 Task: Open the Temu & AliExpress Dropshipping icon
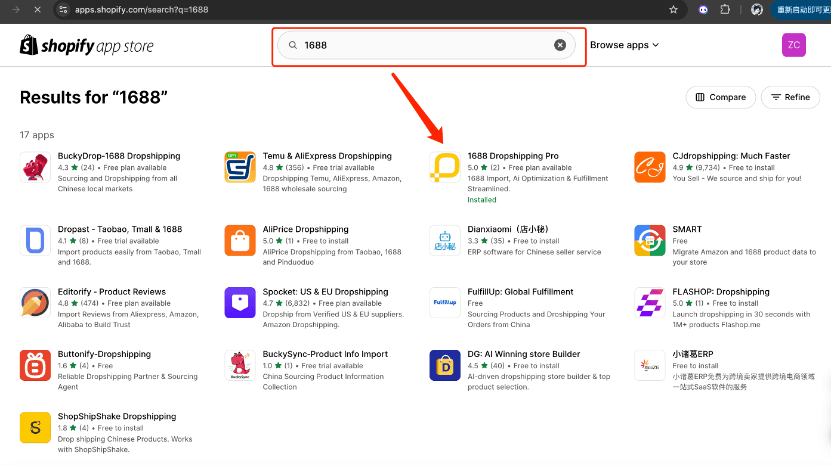coord(240,167)
